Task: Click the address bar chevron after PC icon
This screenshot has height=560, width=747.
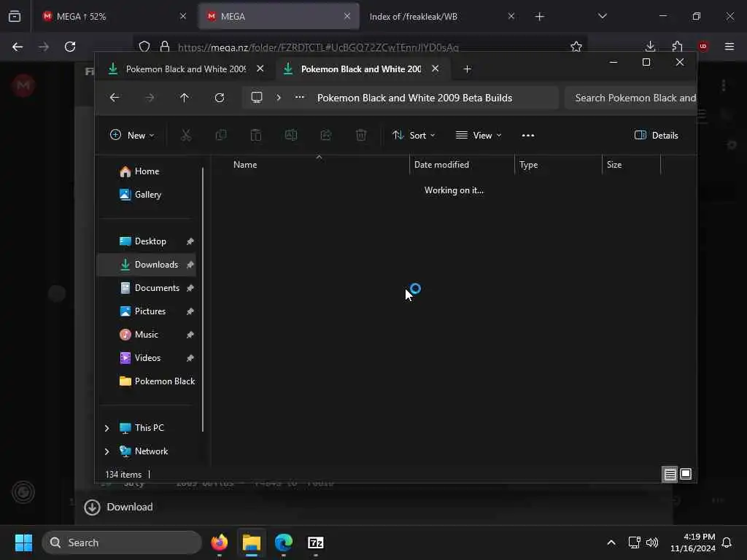Action: click(x=279, y=98)
